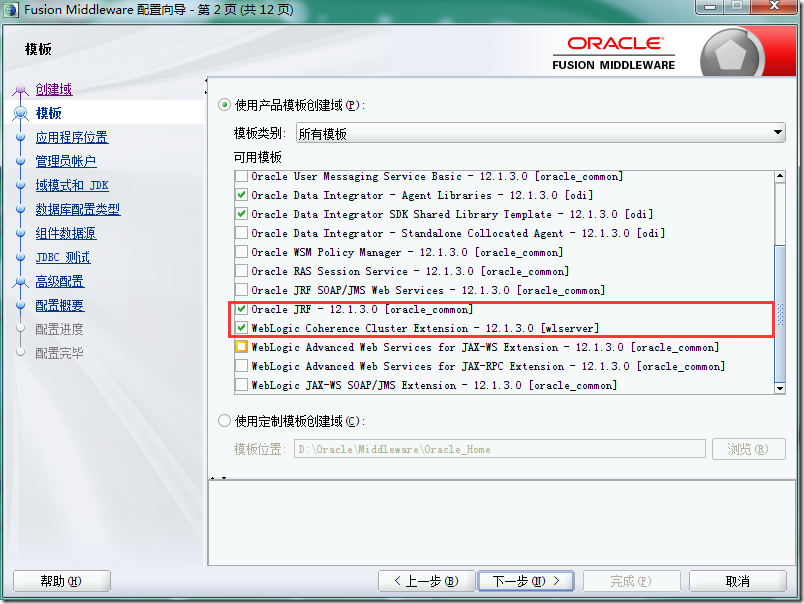Click the 模板 current step node icon

[x=21, y=113]
